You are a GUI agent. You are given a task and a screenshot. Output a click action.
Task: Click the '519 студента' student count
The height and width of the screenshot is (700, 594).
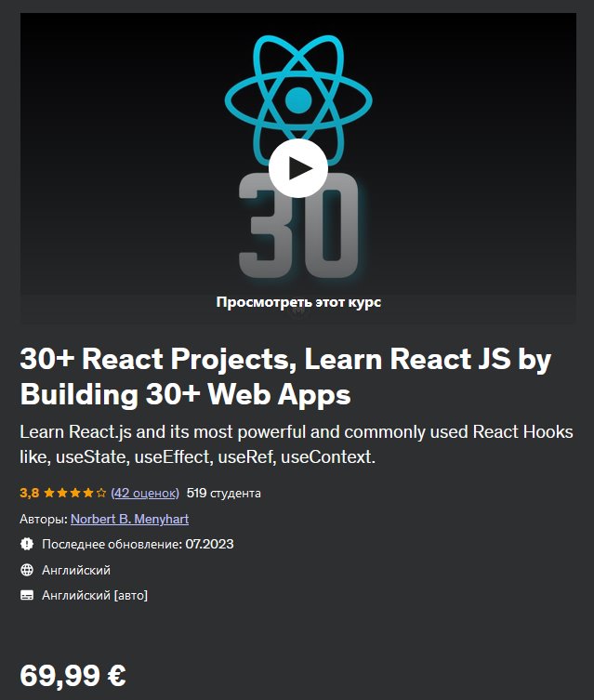click(x=224, y=493)
